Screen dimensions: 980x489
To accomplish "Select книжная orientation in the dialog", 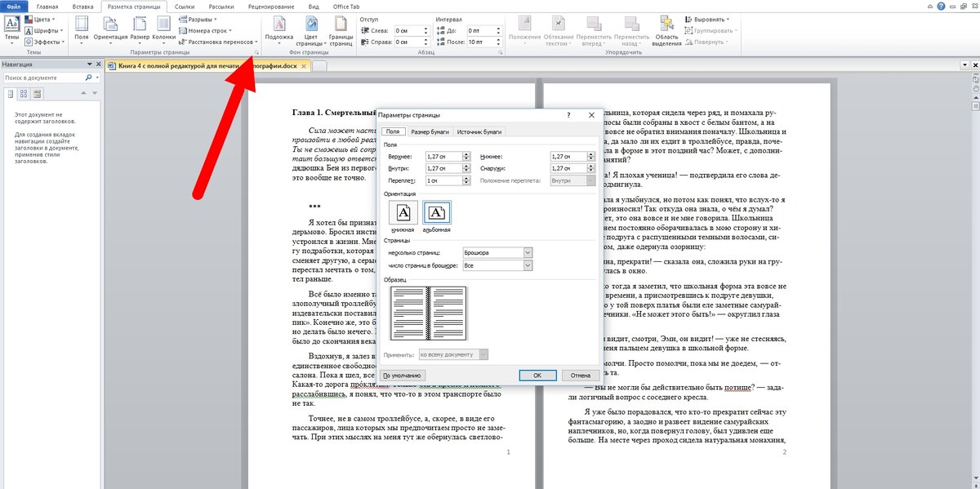I will (403, 214).
